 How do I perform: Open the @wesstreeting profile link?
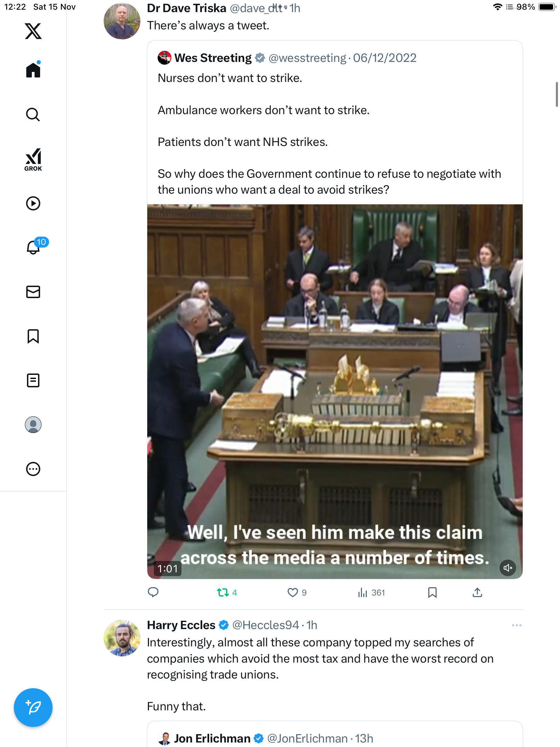307,58
